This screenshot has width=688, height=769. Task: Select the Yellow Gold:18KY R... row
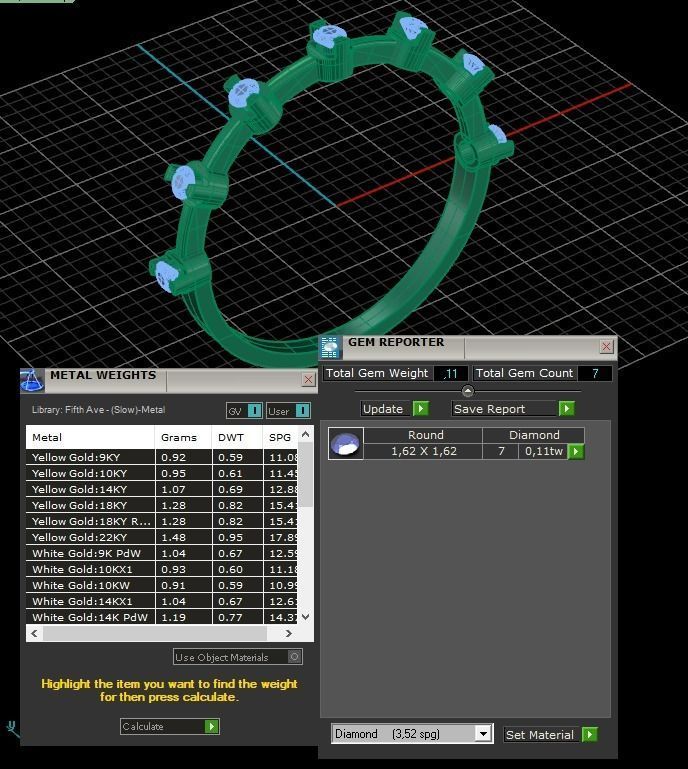coord(161,521)
